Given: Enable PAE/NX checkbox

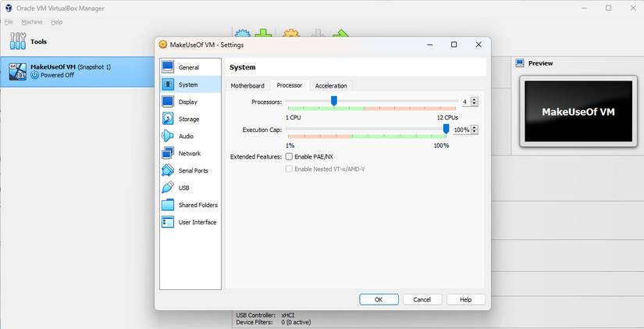Looking at the screenshot, I should [x=289, y=157].
